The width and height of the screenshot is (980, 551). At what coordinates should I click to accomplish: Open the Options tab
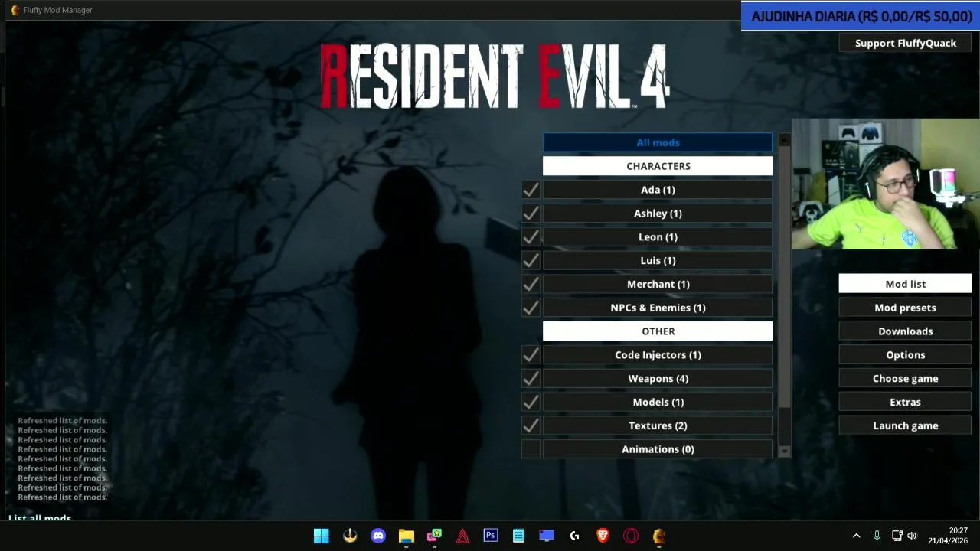[905, 355]
